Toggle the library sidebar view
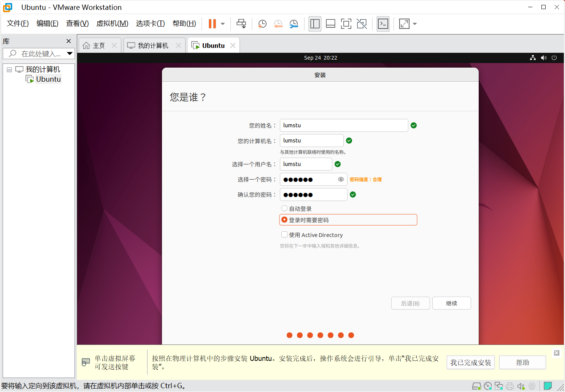565x392 pixels. point(315,24)
